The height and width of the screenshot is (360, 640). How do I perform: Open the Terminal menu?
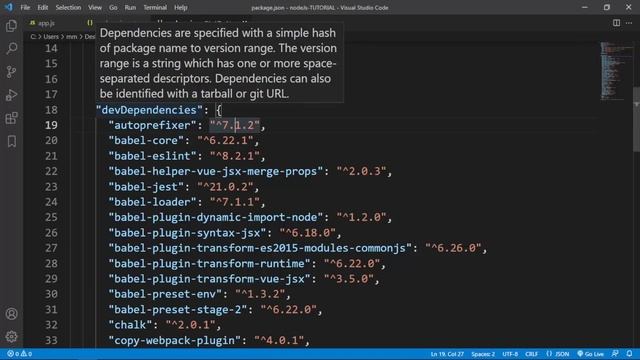pyautogui.click(x=155, y=7)
